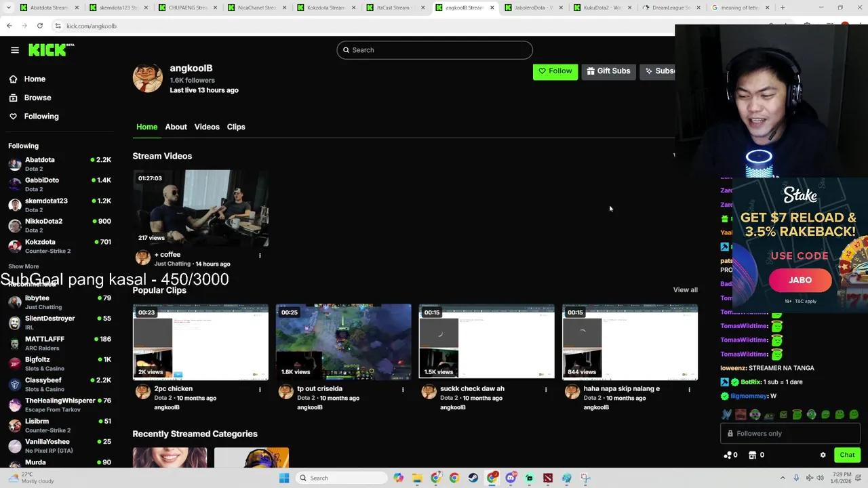868x488 pixels.
Task: Open Classybeef recommended channel
Action: (60, 384)
